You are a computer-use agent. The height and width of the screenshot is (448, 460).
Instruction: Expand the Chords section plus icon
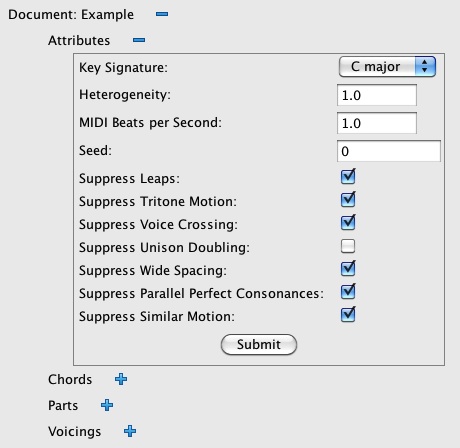point(121,379)
